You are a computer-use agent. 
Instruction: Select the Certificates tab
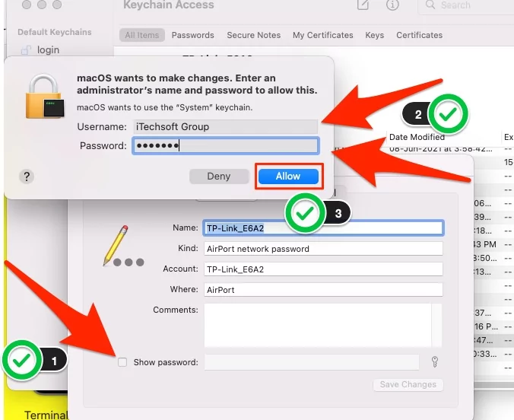click(x=419, y=35)
